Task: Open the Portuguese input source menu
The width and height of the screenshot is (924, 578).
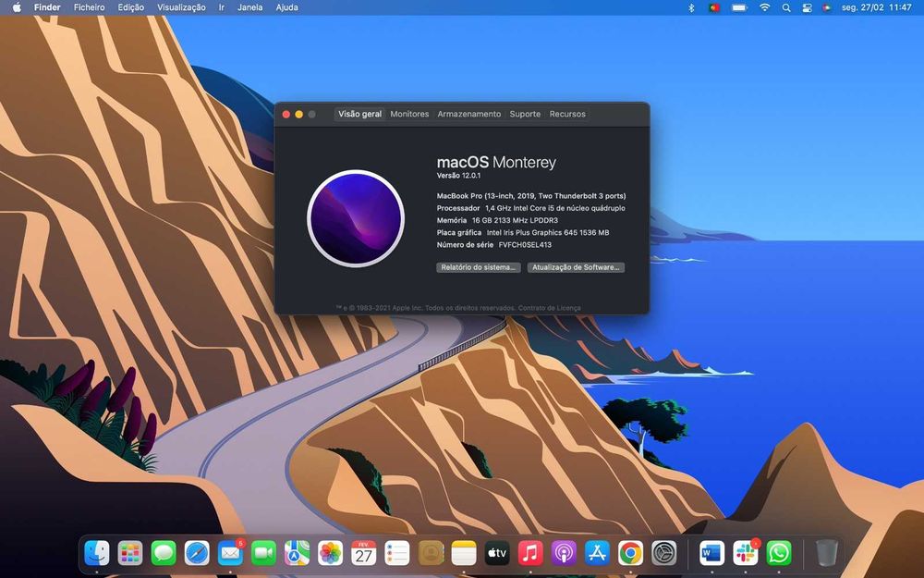Action: pyautogui.click(x=713, y=7)
